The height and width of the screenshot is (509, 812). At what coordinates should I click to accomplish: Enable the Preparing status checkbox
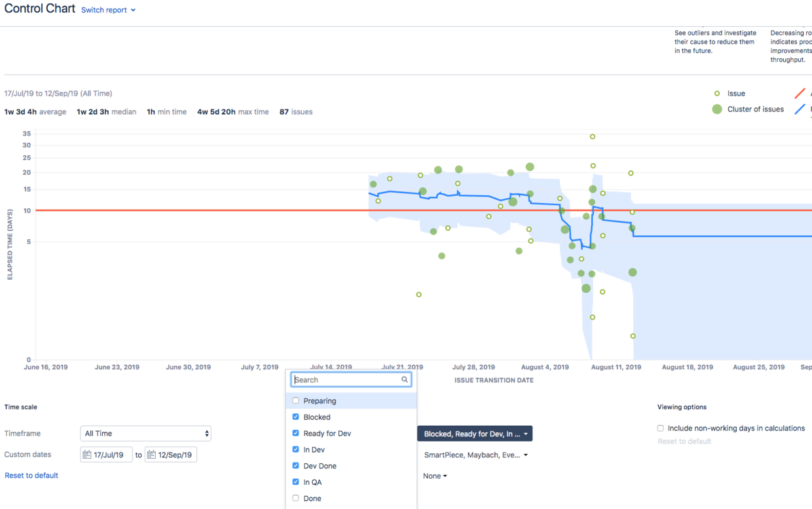[296, 401]
